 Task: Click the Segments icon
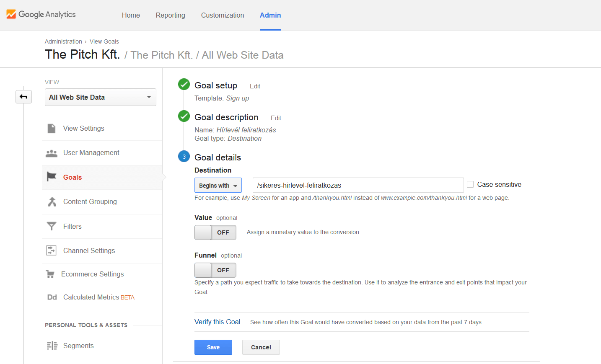pos(52,346)
